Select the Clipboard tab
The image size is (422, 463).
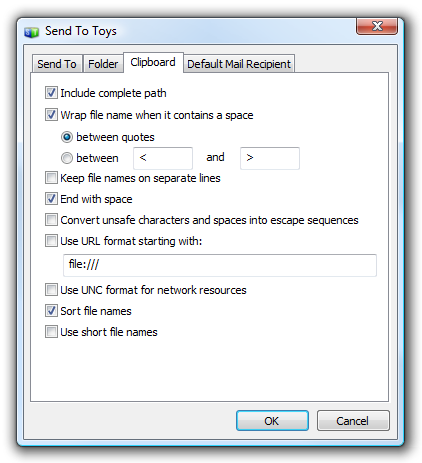tap(153, 62)
